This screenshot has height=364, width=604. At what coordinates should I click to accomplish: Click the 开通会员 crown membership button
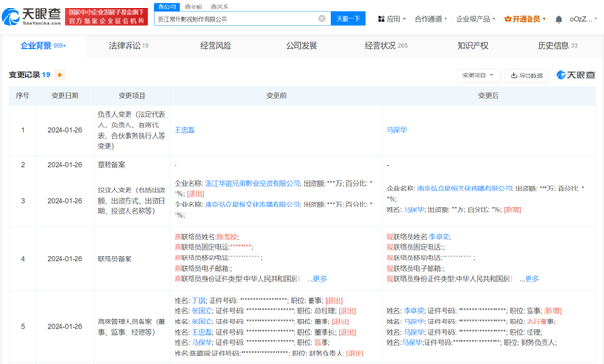525,19
